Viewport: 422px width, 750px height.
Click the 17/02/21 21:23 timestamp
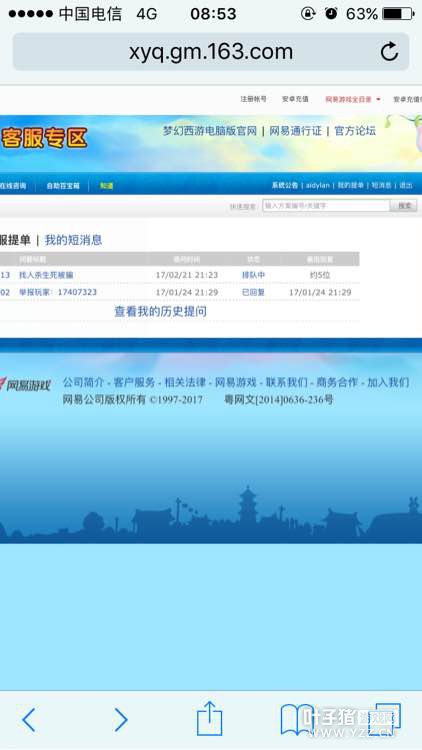click(x=187, y=275)
